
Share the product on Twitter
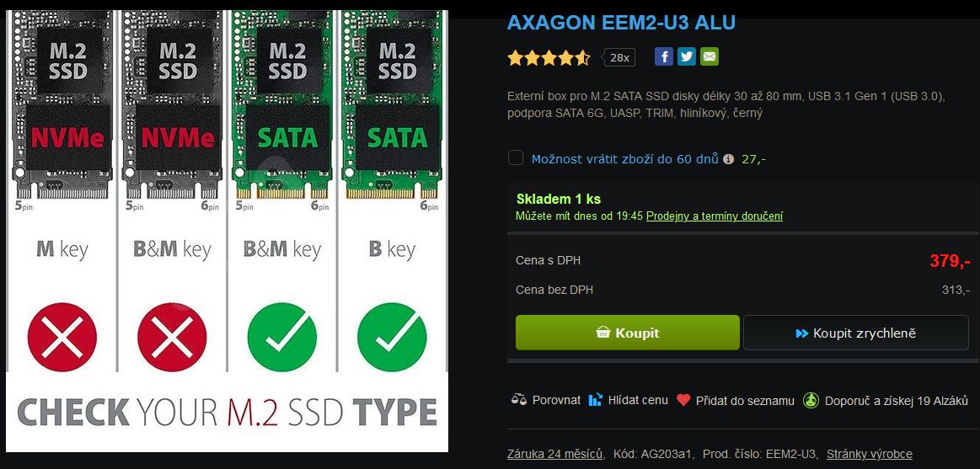[687, 56]
